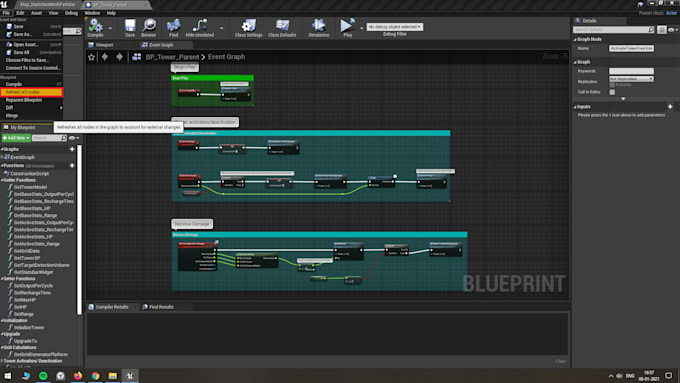Click the My Blueprint panel vertical scrollbar
680x383 pixels.
pos(79,230)
